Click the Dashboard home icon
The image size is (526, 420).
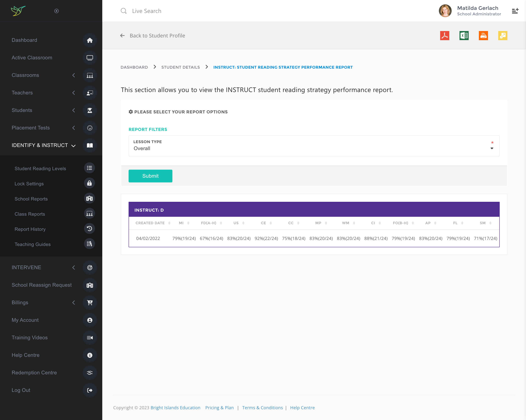pos(89,40)
